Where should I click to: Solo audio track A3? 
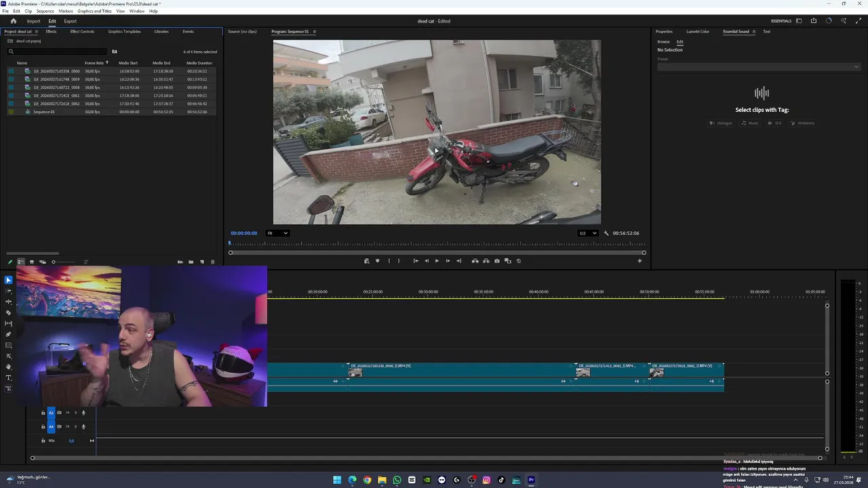point(76,413)
